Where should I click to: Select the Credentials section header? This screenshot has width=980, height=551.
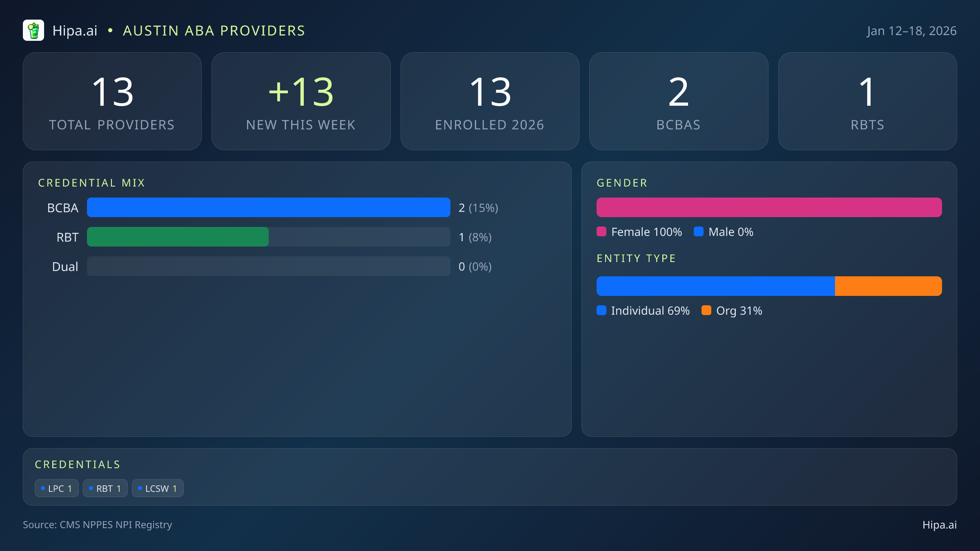click(x=78, y=464)
